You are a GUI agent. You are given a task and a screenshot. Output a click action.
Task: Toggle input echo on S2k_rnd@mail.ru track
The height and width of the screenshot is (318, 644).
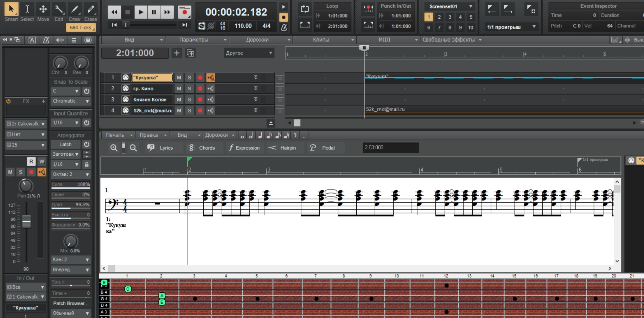(210, 110)
